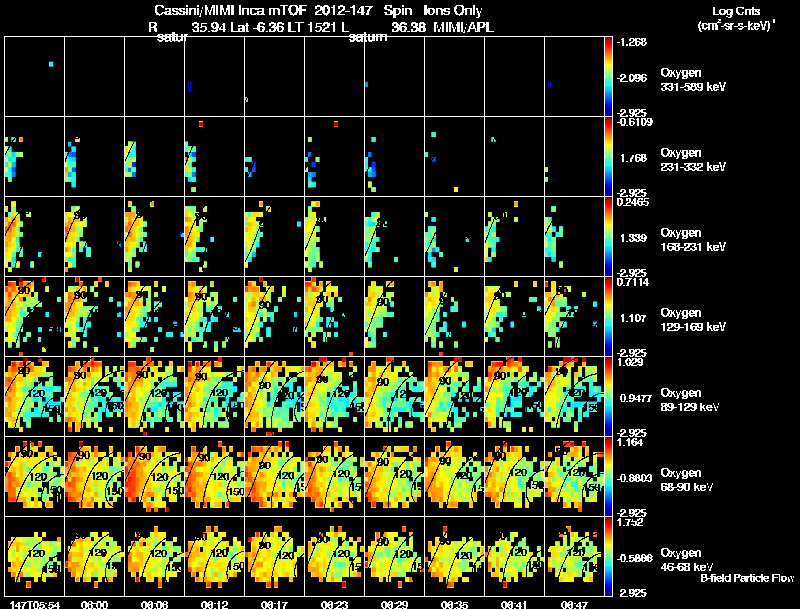Click the '0.7114' color scale value
Screen dimensions: 800x609
pos(633,282)
